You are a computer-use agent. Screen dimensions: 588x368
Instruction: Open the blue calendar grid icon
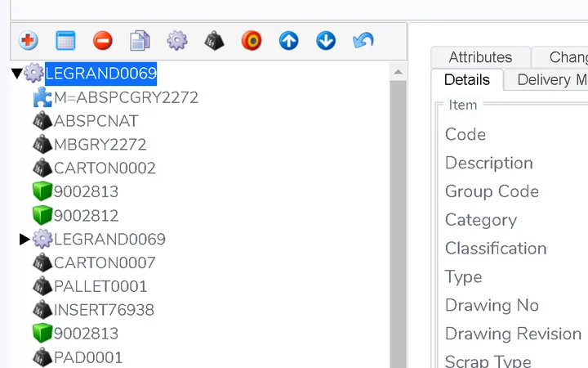(x=65, y=41)
